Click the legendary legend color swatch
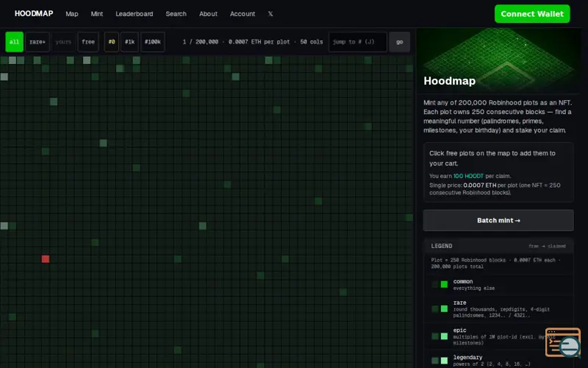 click(x=444, y=361)
